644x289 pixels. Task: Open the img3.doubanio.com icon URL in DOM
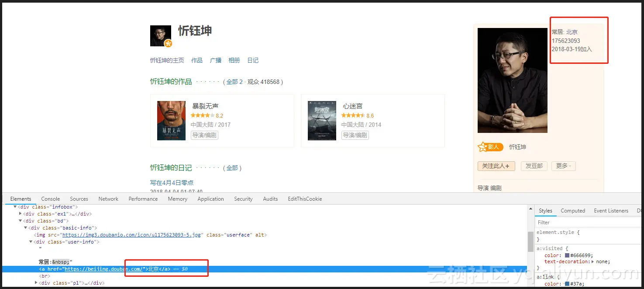pos(131,235)
